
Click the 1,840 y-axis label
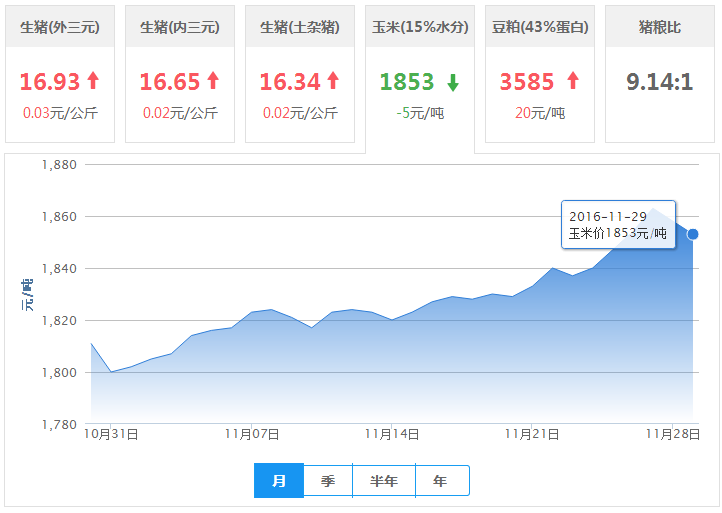[x=59, y=268]
